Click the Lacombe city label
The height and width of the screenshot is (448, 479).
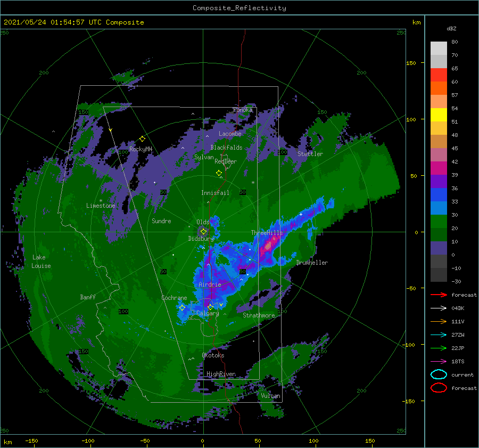pos(230,134)
